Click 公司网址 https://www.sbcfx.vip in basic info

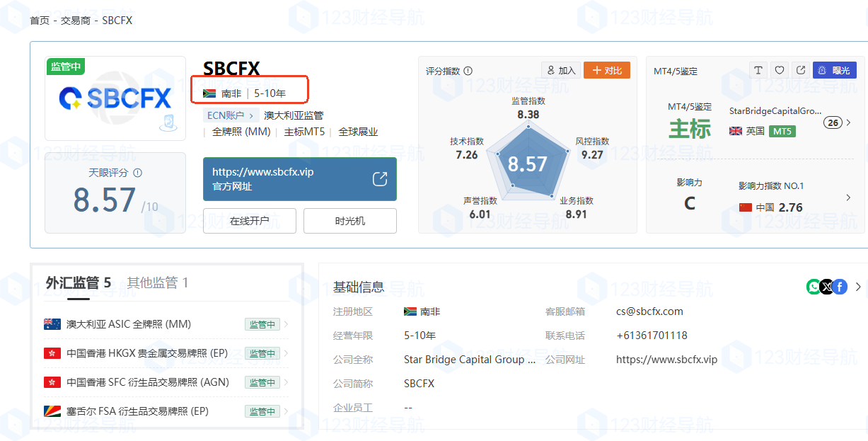(666, 360)
